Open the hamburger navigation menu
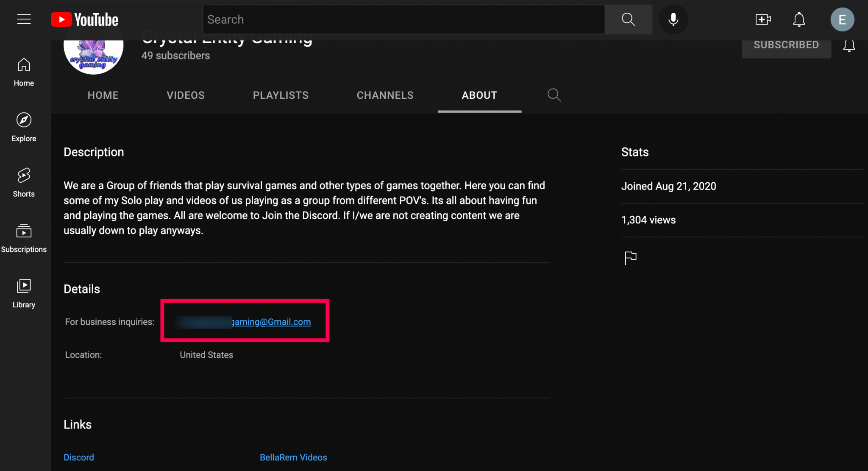 [23, 19]
